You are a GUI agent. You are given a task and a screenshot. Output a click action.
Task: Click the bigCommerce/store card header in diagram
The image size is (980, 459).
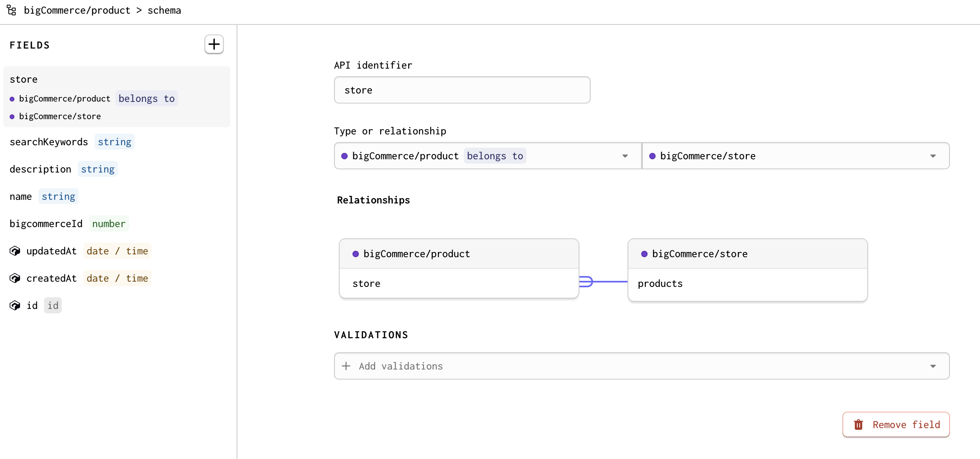coord(748,254)
